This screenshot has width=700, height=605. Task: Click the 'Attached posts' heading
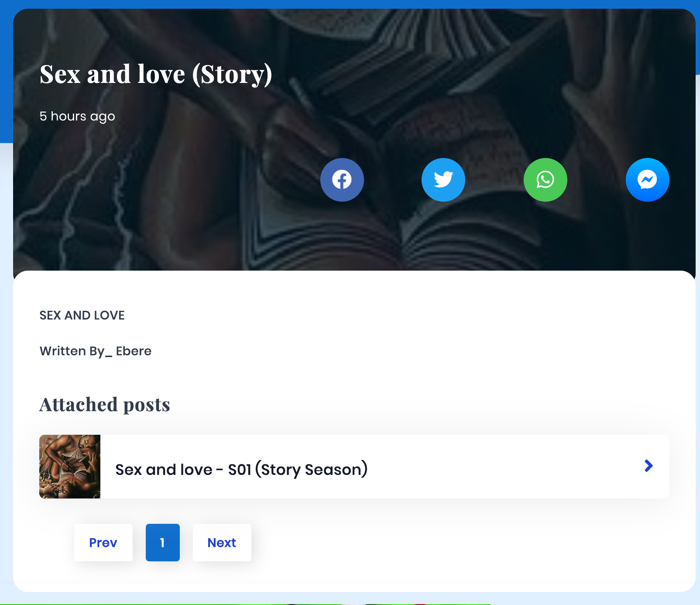pos(105,405)
